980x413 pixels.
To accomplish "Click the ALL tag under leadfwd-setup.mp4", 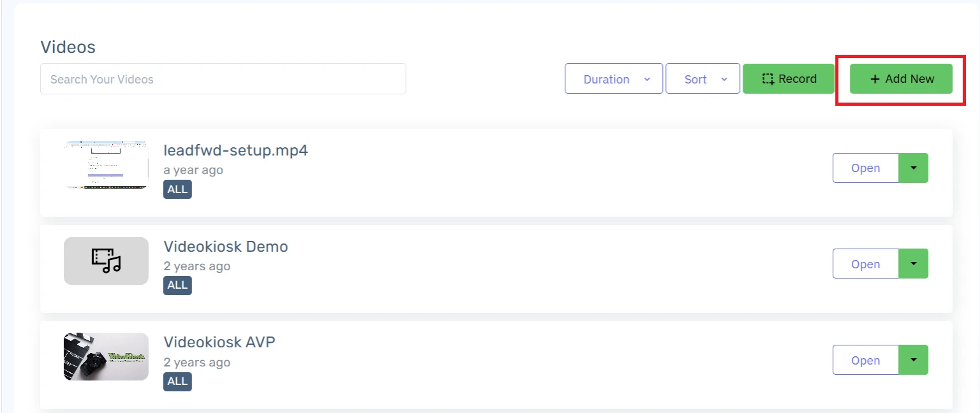I will click(177, 189).
